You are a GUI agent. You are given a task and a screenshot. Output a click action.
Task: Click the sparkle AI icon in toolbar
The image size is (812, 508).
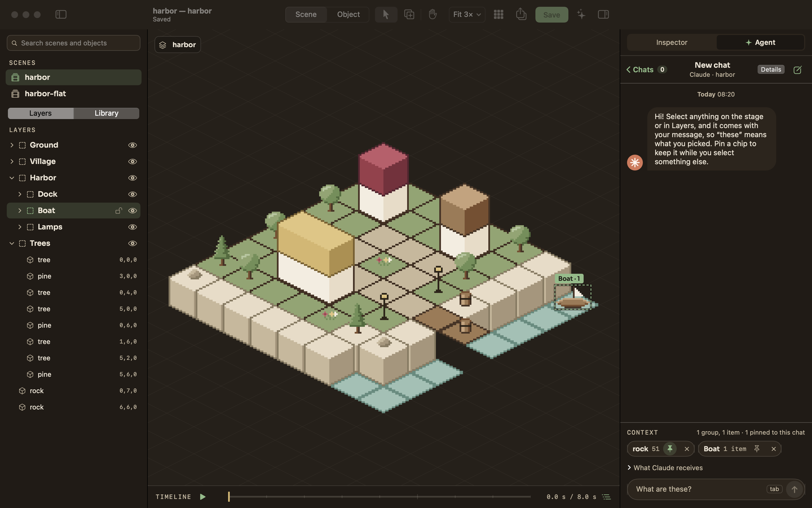581,14
